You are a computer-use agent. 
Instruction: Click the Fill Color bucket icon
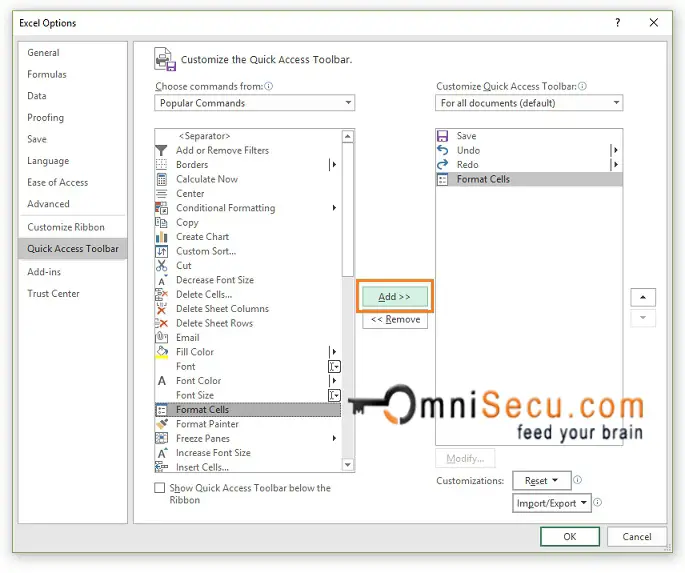[x=161, y=352]
